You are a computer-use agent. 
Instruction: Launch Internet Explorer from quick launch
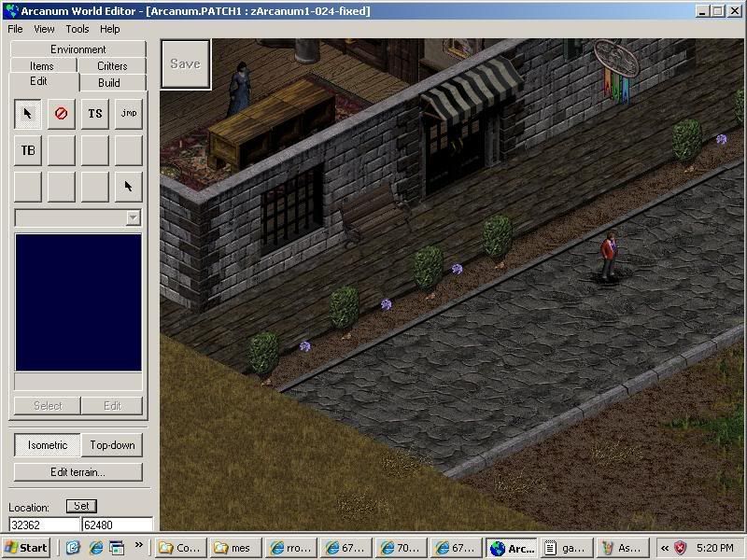96,548
